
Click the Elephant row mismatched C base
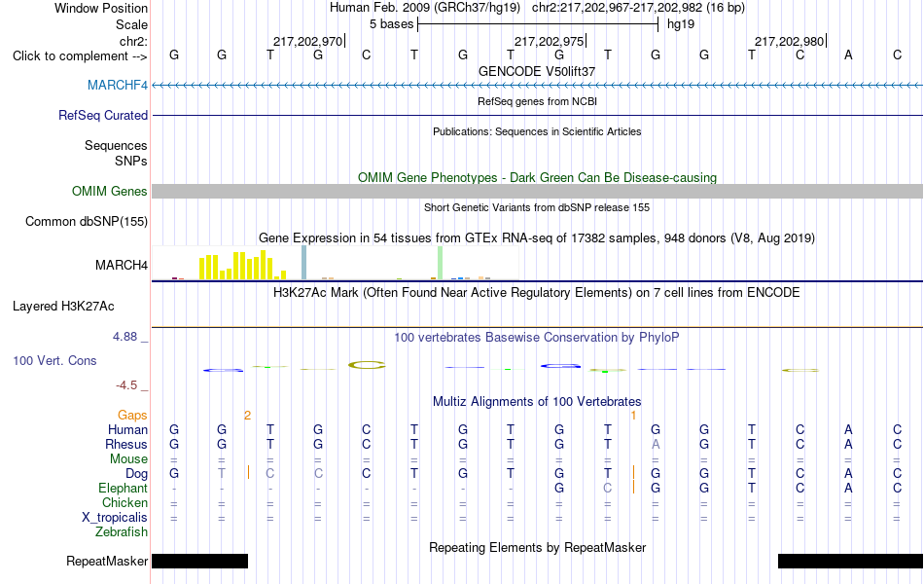[608, 488]
